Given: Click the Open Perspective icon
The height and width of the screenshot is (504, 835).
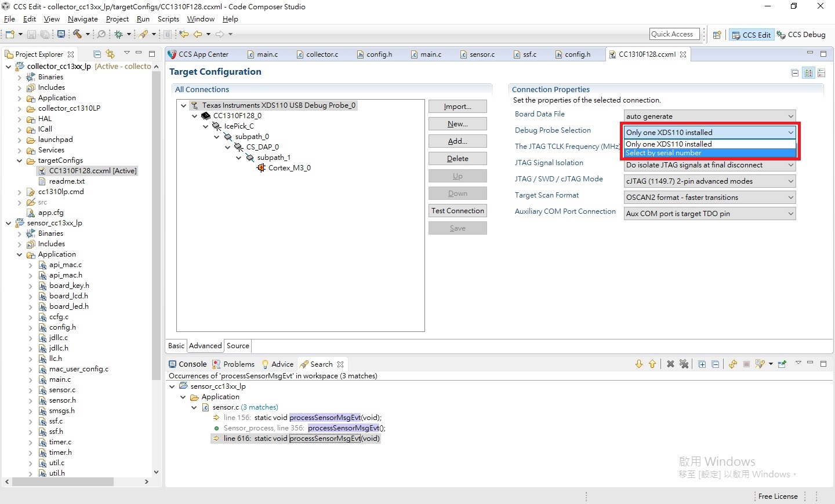Looking at the screenshot, I should pyautogui.click(x=717, y=35).
